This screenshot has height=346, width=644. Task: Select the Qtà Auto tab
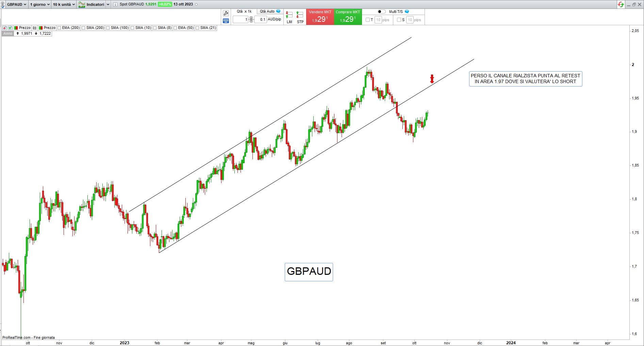tap(270, 11)
